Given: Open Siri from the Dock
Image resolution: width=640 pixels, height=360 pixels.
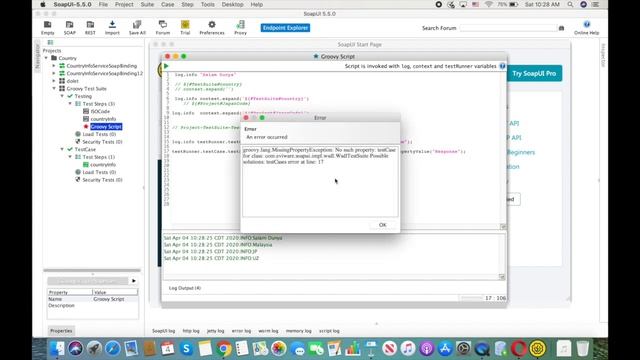Looking at the screenshot, I should coord(76,349).
